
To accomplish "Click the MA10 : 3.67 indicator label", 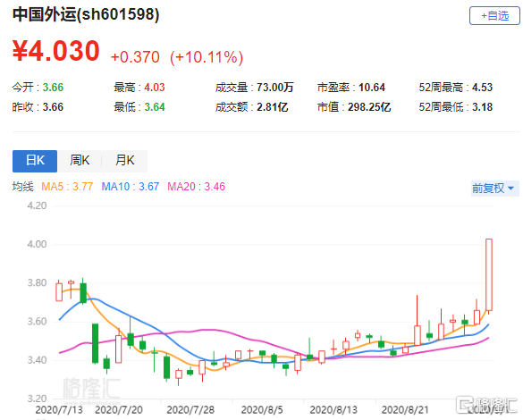I will [x=131, y=187].
